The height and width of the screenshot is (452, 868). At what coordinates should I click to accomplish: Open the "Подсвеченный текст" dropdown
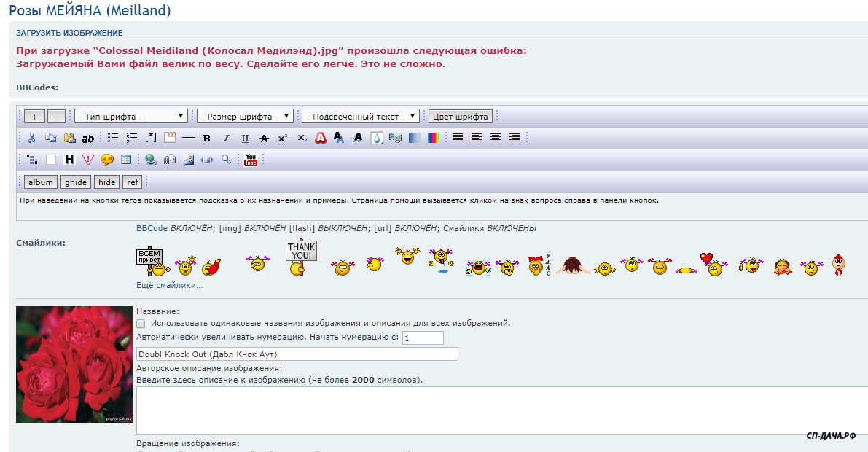click(x=361, y=116)
